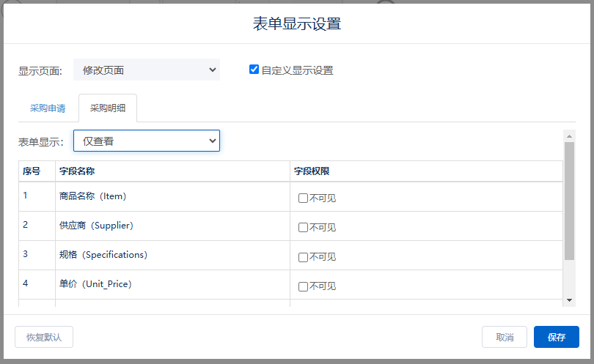594x364 pixels.
Task: Check 不可见 for 规格 (Specifications)
Action: click(x=303, y=257)
